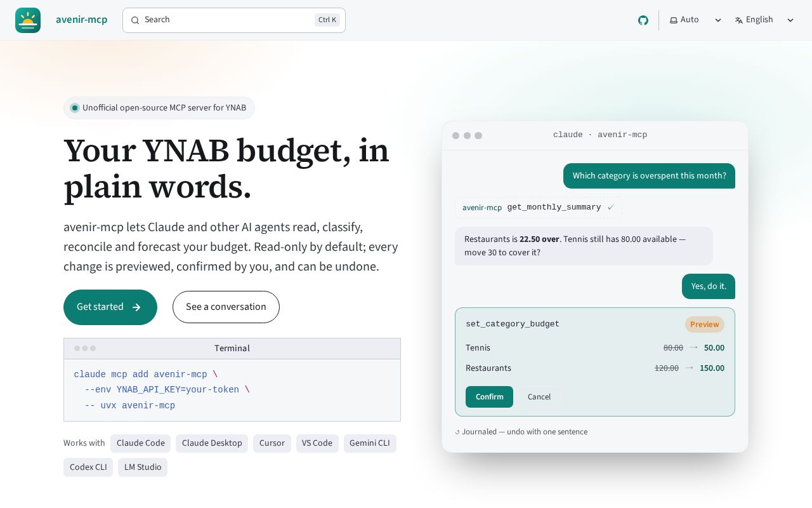Select the LM Studio chip

click(x=143, y=467)
